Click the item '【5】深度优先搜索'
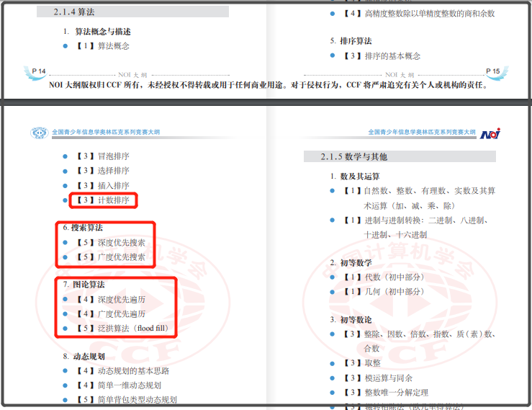The width and height of the screenshot is (532, 410). (x=111, y=243)
